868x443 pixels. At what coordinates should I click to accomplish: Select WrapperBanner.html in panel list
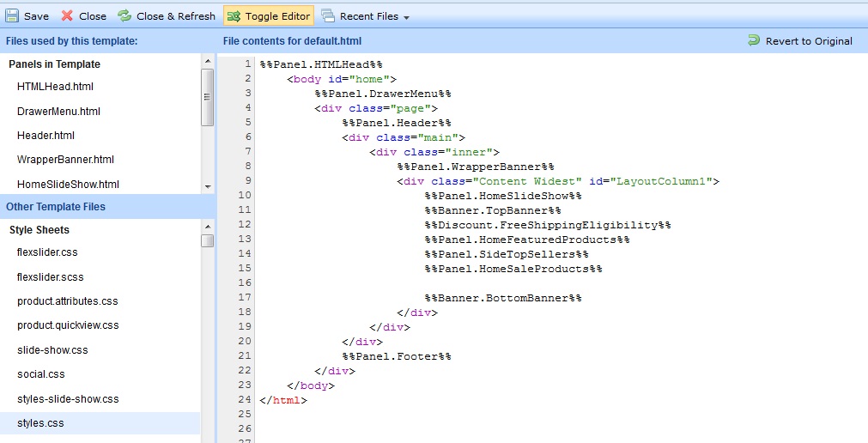click(65, 159)
